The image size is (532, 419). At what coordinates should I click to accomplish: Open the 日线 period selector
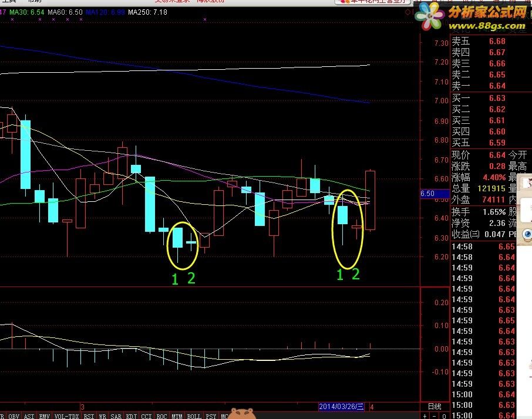[435, 407]
